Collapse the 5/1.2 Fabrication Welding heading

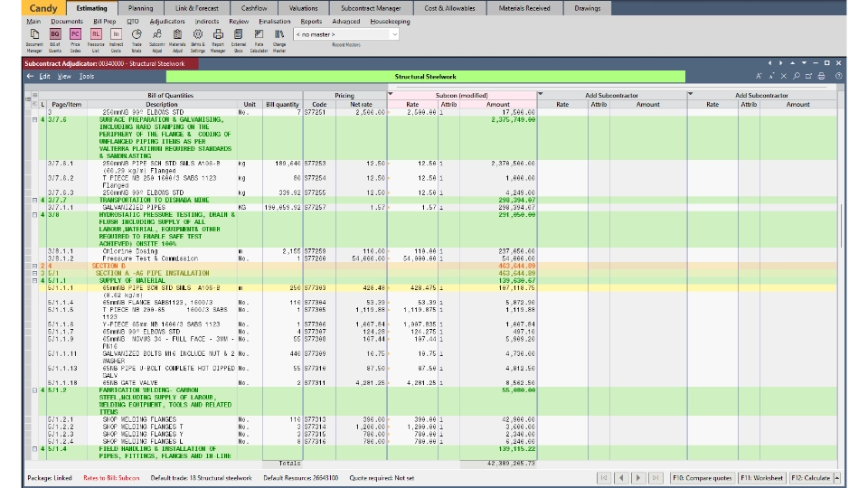tap(34, 390)
